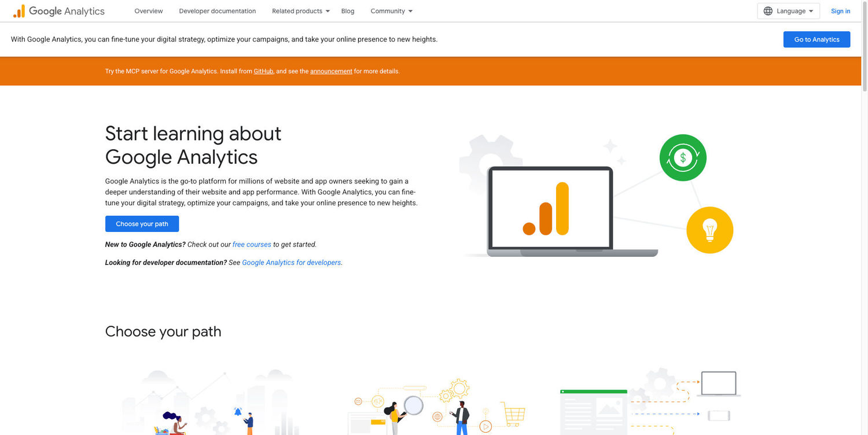The height and width of the screenshot is (435, 868).
Task: Open the announcement link in banner
Action: click(331, 71)
